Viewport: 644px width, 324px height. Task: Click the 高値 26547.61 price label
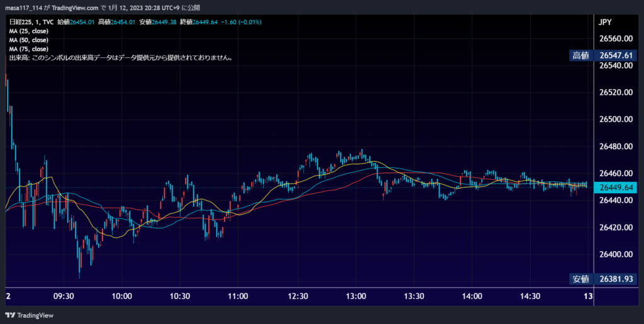(x=603, y=55)
